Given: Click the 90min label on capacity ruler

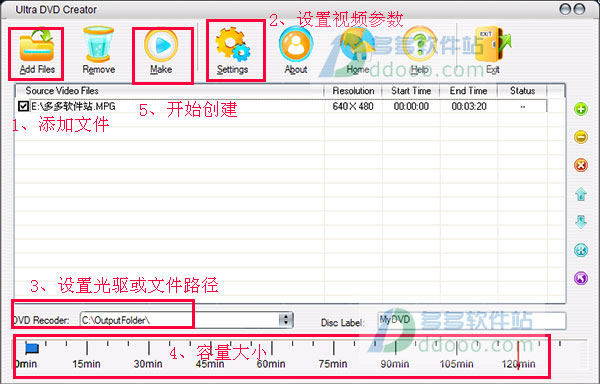Looking at the screenshot, I should [x=395, y=364].
